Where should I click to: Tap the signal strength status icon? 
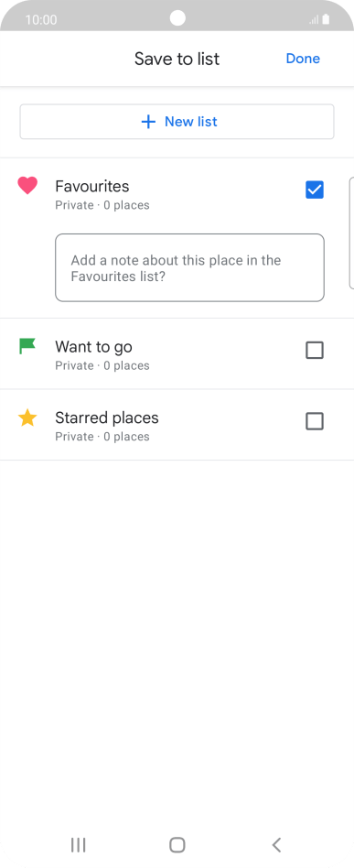coord(314,20)
